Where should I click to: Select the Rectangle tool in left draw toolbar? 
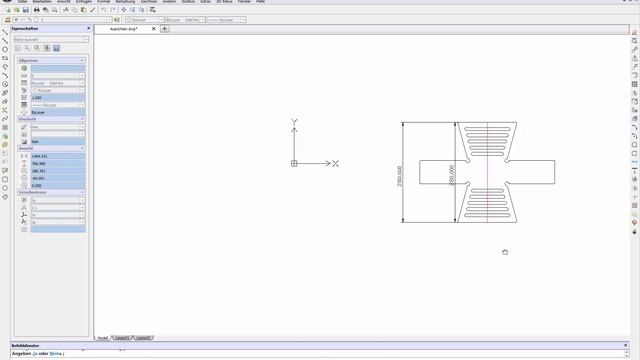pyautogui.click(x=5, y=58)
